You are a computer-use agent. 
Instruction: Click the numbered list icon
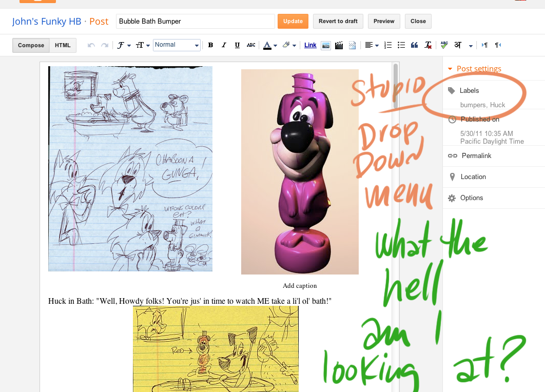coord(388,45)
